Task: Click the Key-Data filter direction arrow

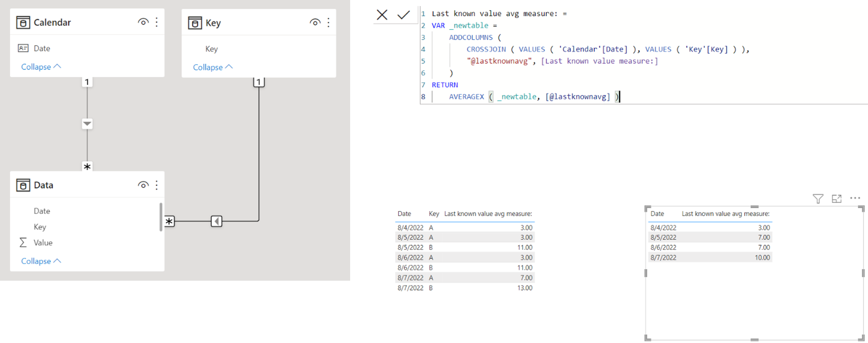Action: click(216, 221)
